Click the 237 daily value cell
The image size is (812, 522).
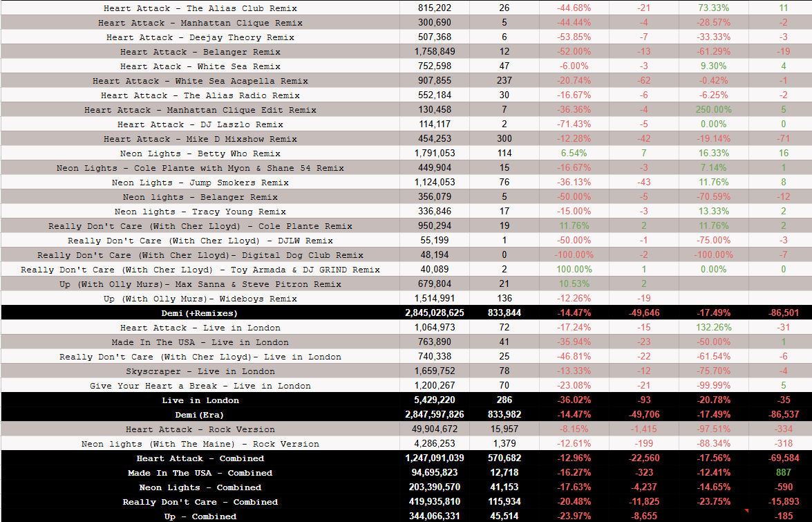[x=504, y=81]
